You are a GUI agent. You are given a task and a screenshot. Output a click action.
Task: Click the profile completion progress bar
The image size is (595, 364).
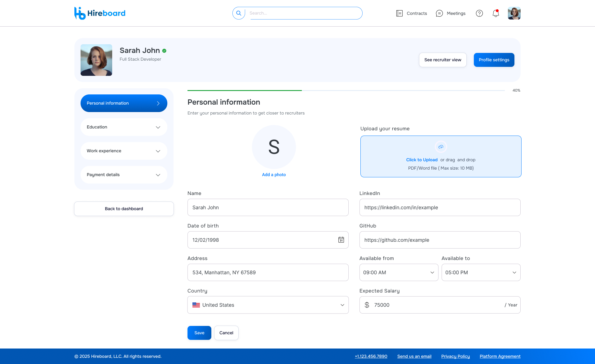346,90
